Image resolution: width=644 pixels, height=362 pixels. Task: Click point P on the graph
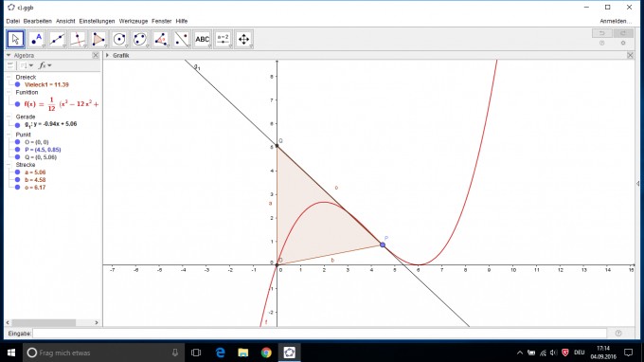(383, 244)
